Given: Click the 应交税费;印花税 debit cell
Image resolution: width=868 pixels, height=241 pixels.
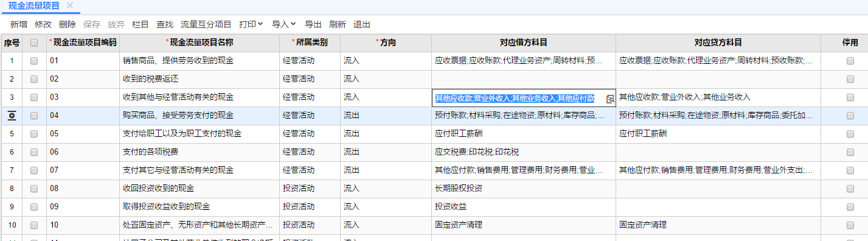Looking at the screenshot, I should point(523,152).
